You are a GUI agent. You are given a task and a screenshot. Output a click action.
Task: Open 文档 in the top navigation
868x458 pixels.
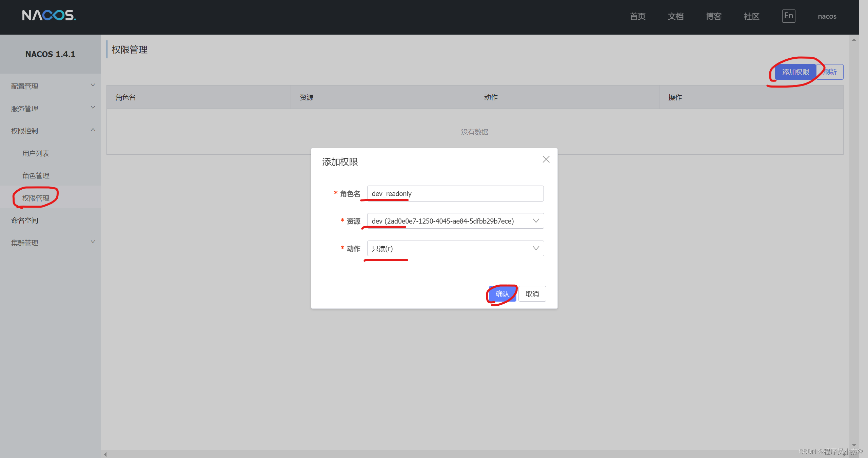tap(675, 16)
